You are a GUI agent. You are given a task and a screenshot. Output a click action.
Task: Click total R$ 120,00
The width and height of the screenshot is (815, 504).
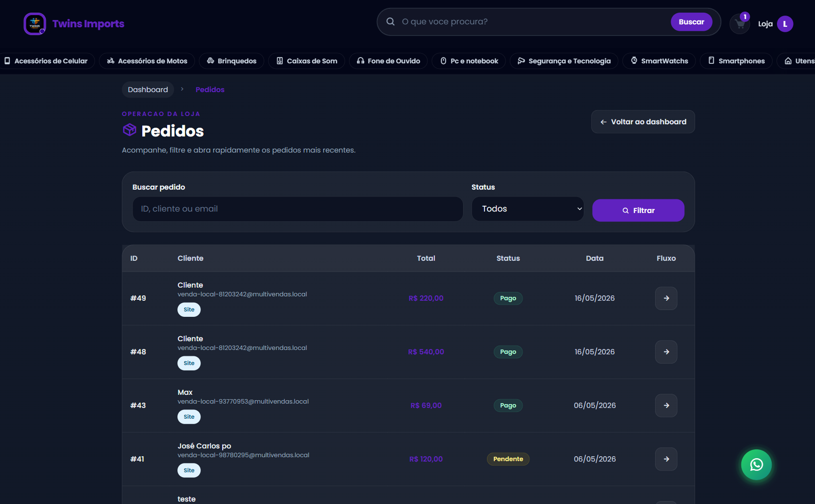[x=426, y=459]
